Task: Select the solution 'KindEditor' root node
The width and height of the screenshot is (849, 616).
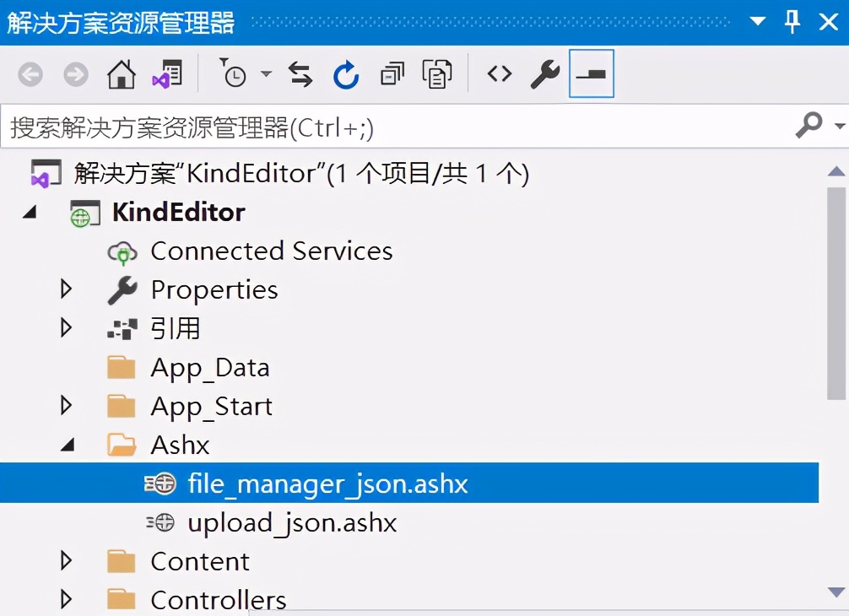Action: [301, 174]
